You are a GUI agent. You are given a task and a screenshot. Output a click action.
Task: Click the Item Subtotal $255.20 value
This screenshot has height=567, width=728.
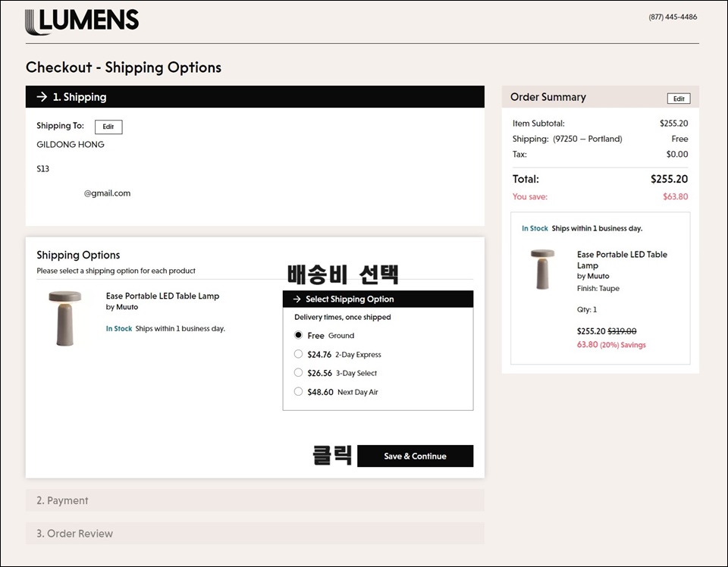tap(673, 124)
